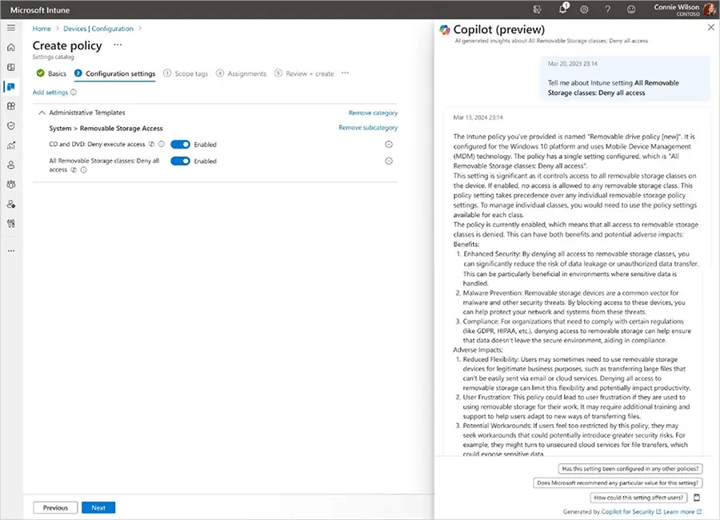Click the Microsoft Intune title
The image size is (720, 520).
coord(40,10)
